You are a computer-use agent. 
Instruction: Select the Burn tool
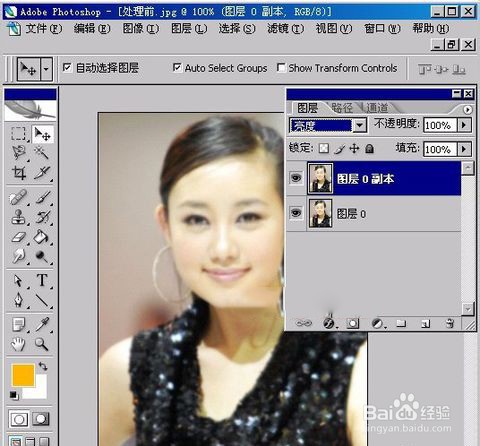pyautogui.click(x=42, y=256)
